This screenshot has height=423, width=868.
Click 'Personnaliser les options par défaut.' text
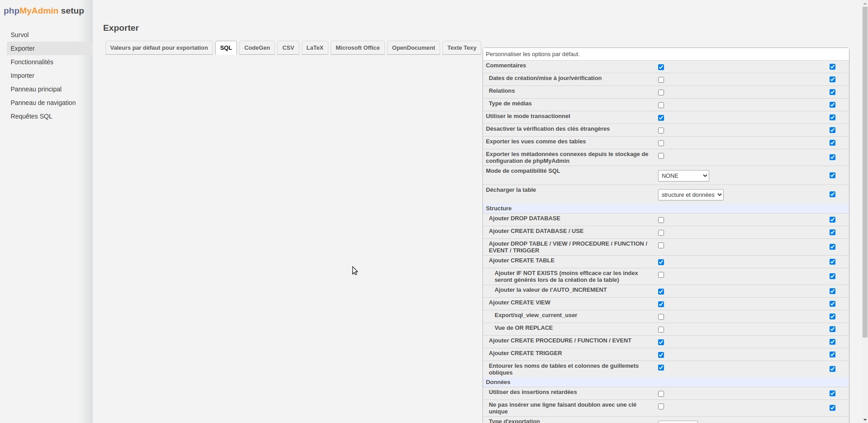533,54
